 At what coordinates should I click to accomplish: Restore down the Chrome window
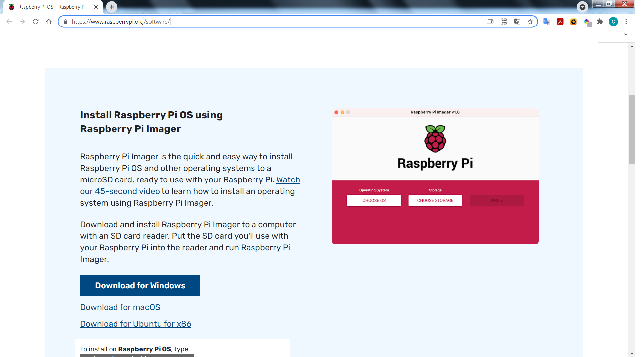tap(609, 4)
